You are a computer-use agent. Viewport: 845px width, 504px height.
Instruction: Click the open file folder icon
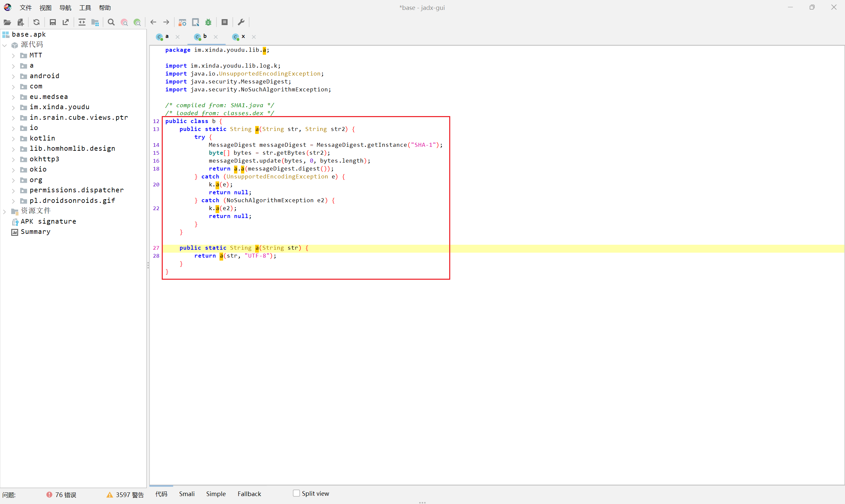7,22
